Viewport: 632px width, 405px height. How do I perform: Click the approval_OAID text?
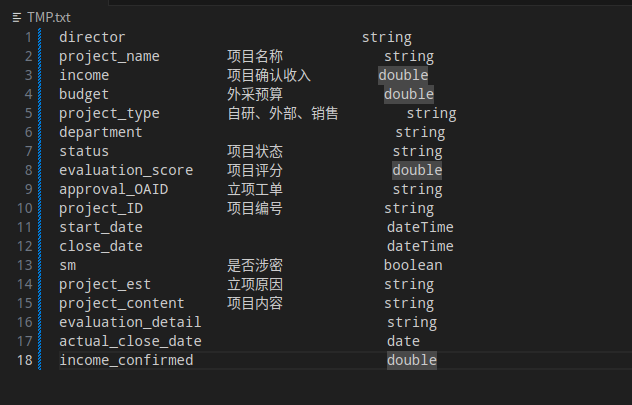tap(113, 189)
